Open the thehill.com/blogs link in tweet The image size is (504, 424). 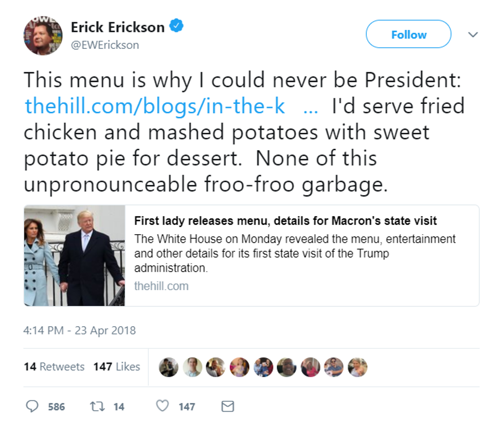[x=155, y=106]
